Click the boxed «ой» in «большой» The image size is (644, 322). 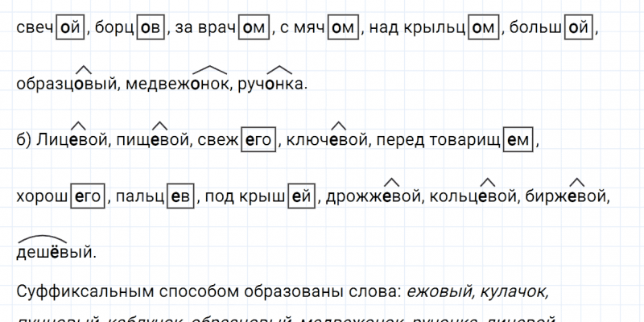coord(576,28)
